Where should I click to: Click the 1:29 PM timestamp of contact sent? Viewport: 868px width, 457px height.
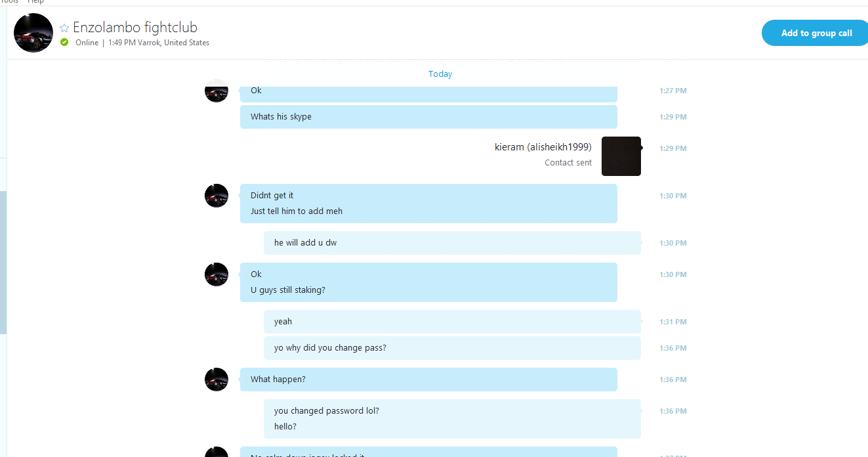(673, 148)
